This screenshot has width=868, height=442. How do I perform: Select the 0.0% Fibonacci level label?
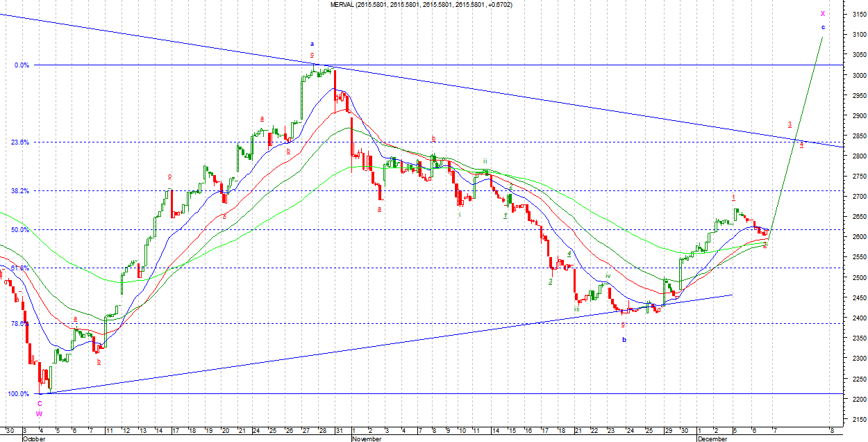tap(21, 65)
